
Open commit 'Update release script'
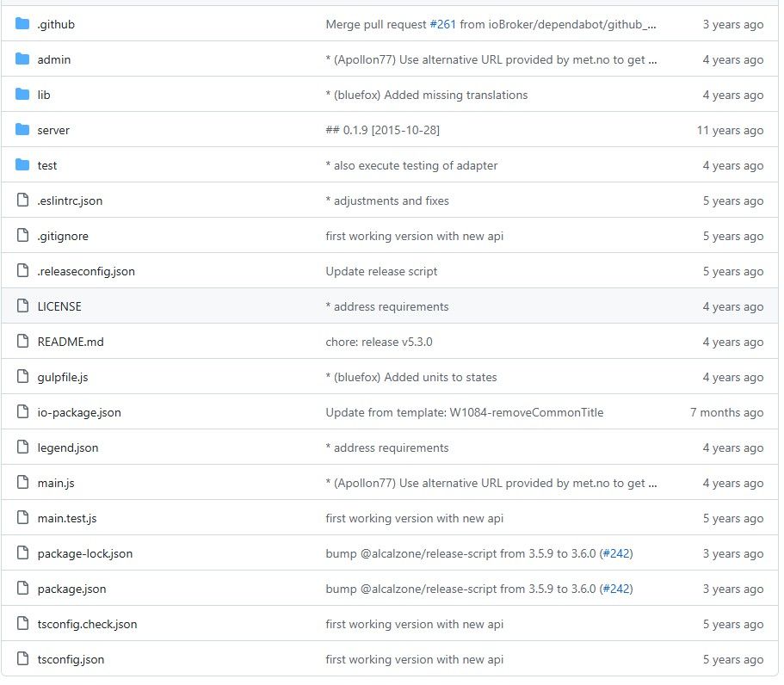[381, 271]
